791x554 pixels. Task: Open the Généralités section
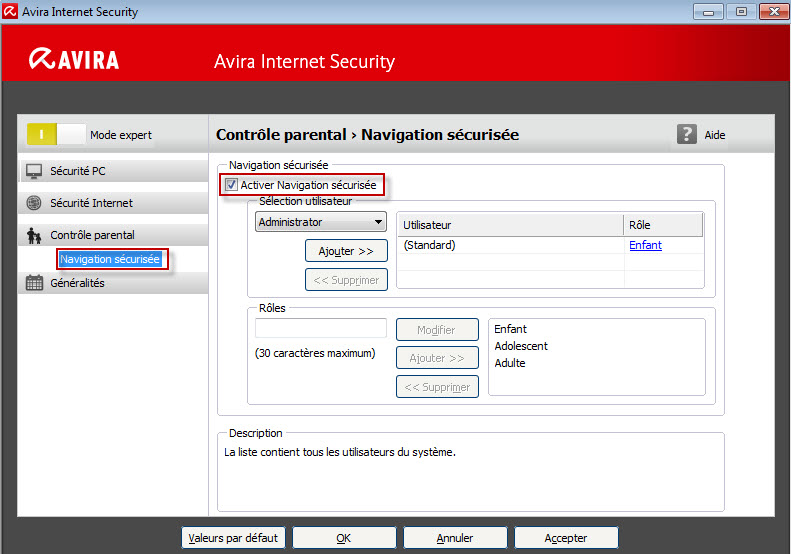[x=114, y=283]
